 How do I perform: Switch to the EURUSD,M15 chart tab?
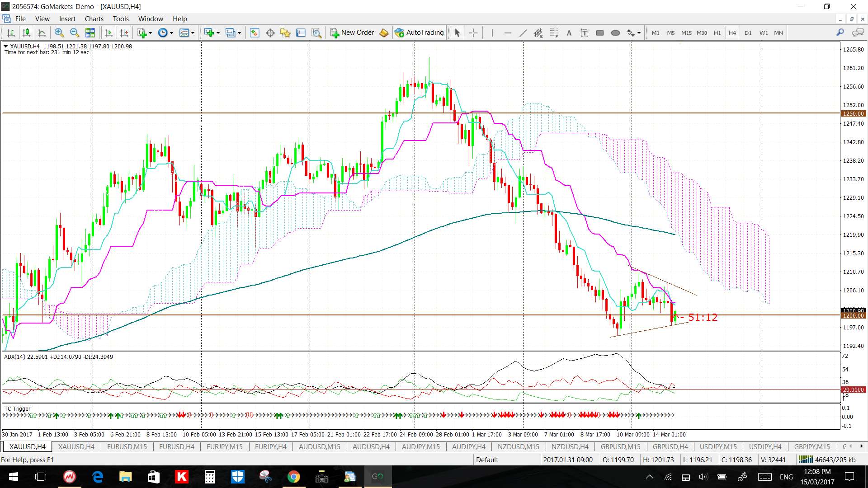pyautogui.click(x=127, y=446)
